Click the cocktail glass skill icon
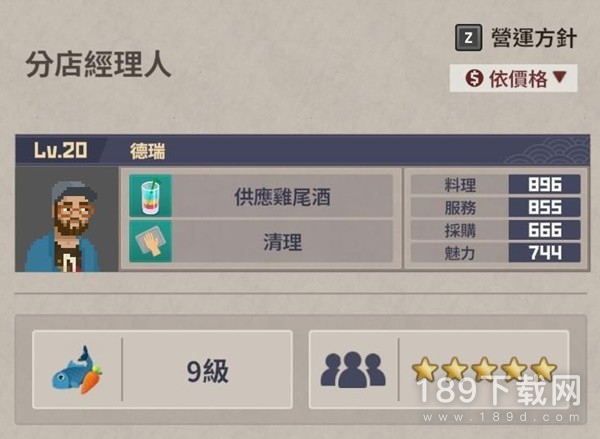600x439 pixels. click(x=150, y=196)
